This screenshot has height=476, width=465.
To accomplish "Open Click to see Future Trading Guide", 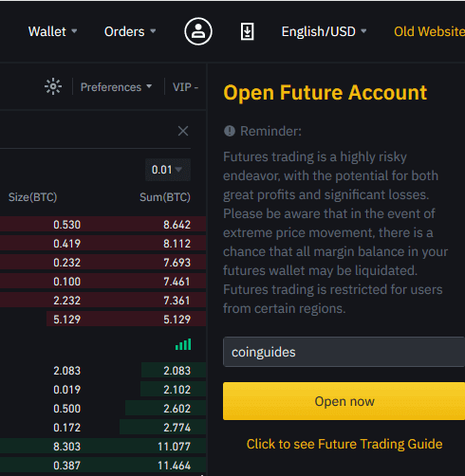I will 344,444.
